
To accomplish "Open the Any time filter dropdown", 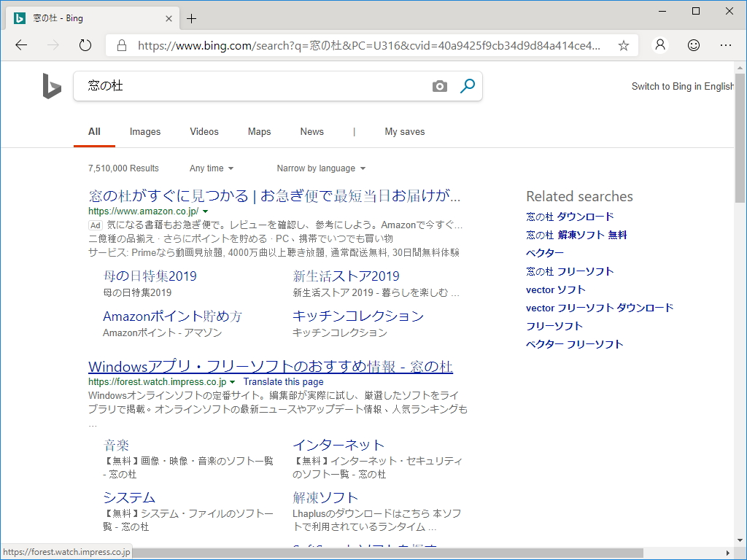I will [211, 168].
